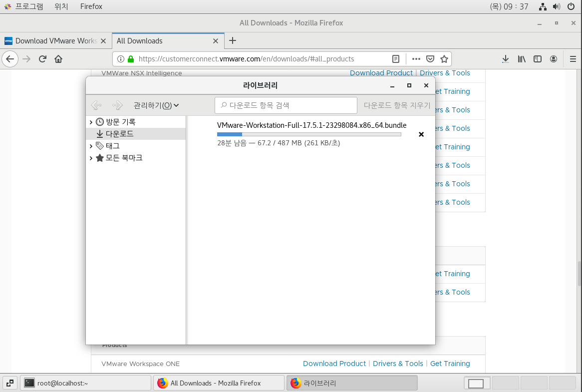The width and height of the screenshot is (582, 392).
Task: Click Download Product for Workspace ONE
Action: point(334,364)
